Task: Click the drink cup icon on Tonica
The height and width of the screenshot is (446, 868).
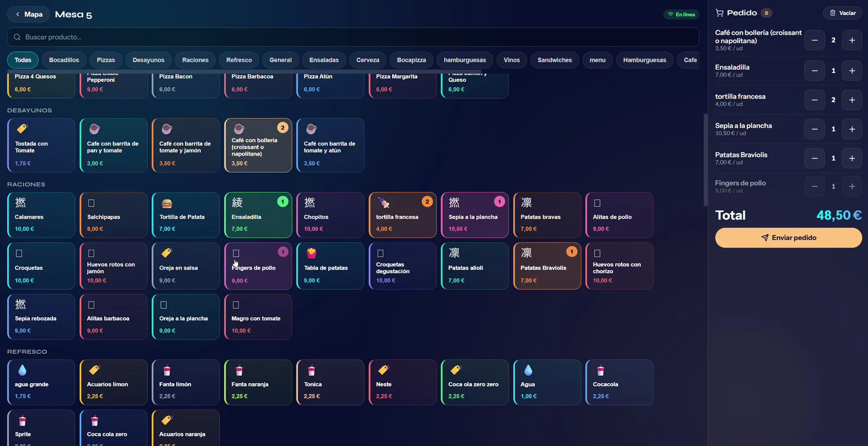Action: (311, 371)
